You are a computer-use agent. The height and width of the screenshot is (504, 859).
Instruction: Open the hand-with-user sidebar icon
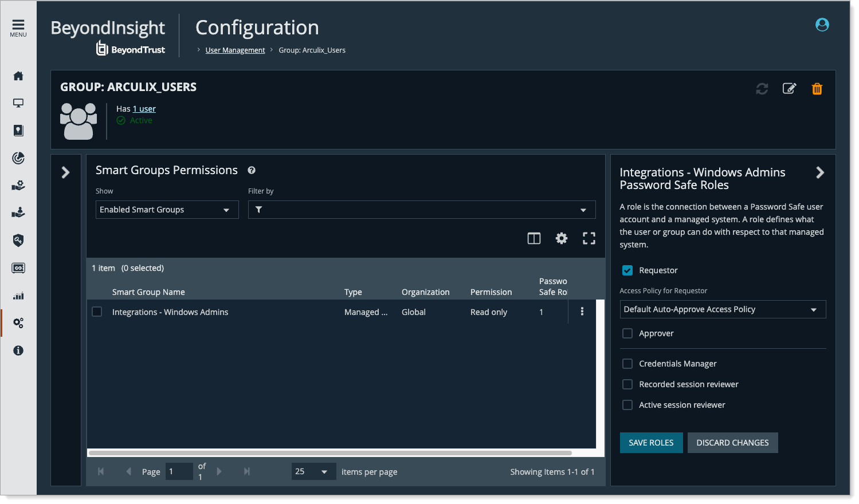pyautogui.click(x=18, y=212)
